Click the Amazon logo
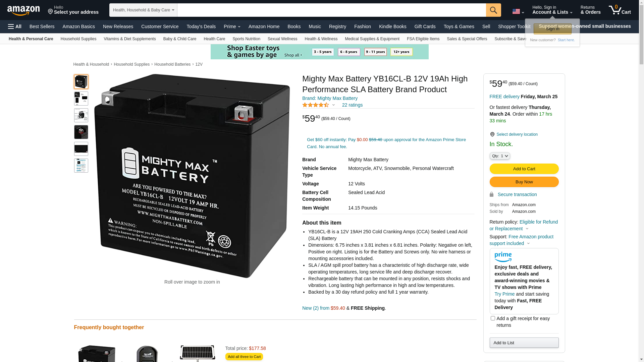This screenshot has width=644, height=362. tap(23, 10)
